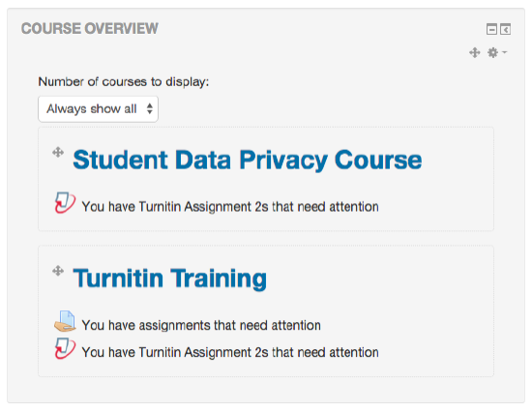The height and width of the screenshot is (412, 532).
Task: Open the Student Data Privacy Course link
Action: pyautogui.click(x=248, y=160)
